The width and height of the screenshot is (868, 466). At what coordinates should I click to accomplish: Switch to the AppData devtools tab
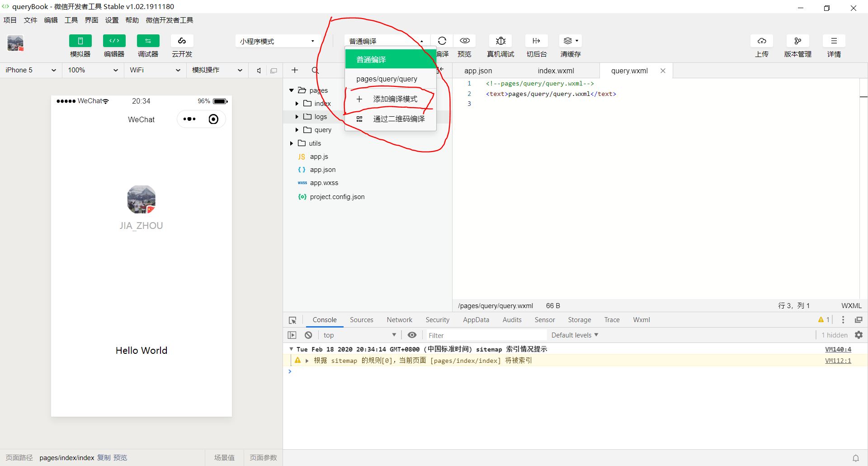(476, 320)
